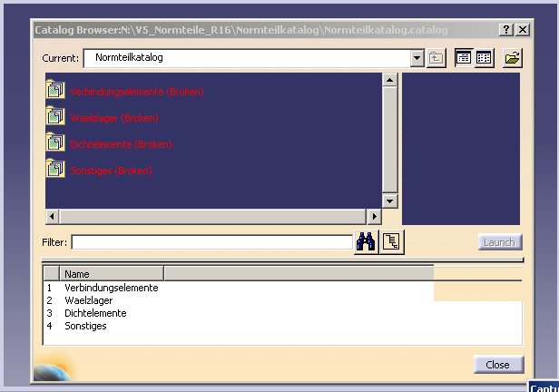Click the row number 1 cell

pos(50,288)
